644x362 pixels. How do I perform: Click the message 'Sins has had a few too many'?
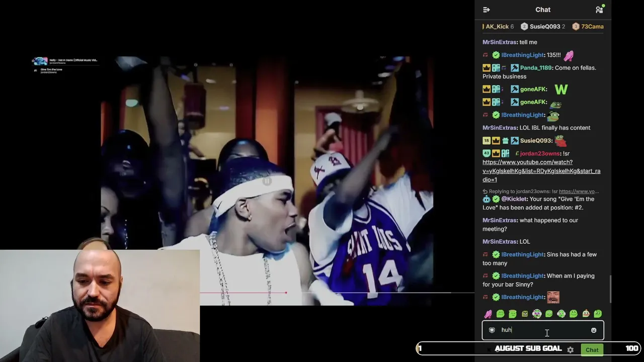[540, 259]
